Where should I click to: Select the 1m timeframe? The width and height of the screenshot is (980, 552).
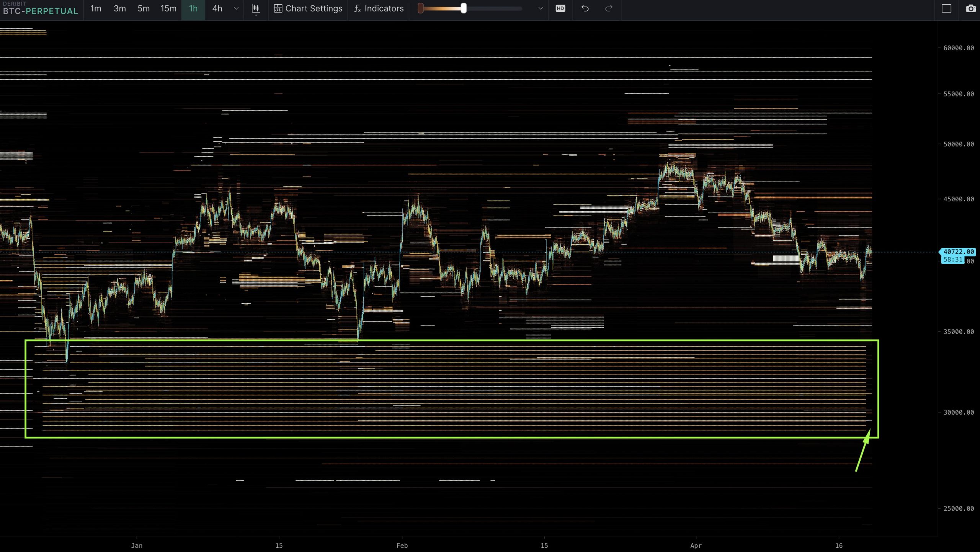(x=96, y=8)
